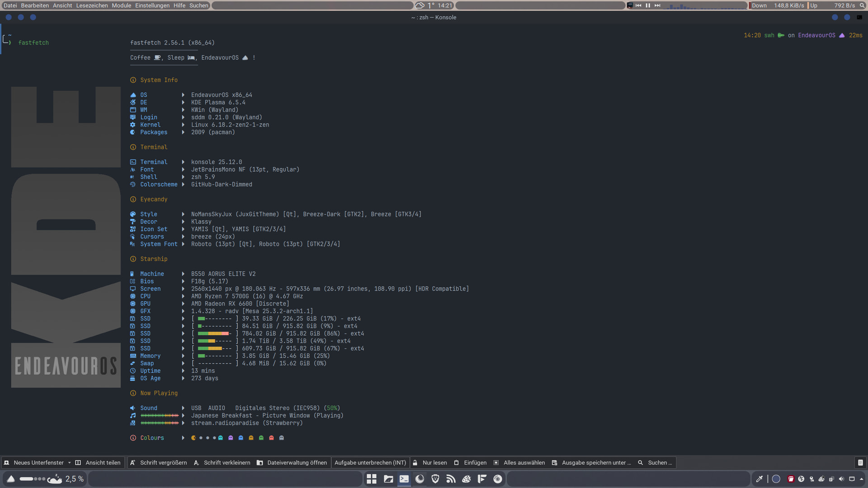Open the RSS feed reader icon
The height and width of the screenshot is (488, 868).
coord(451,479)
